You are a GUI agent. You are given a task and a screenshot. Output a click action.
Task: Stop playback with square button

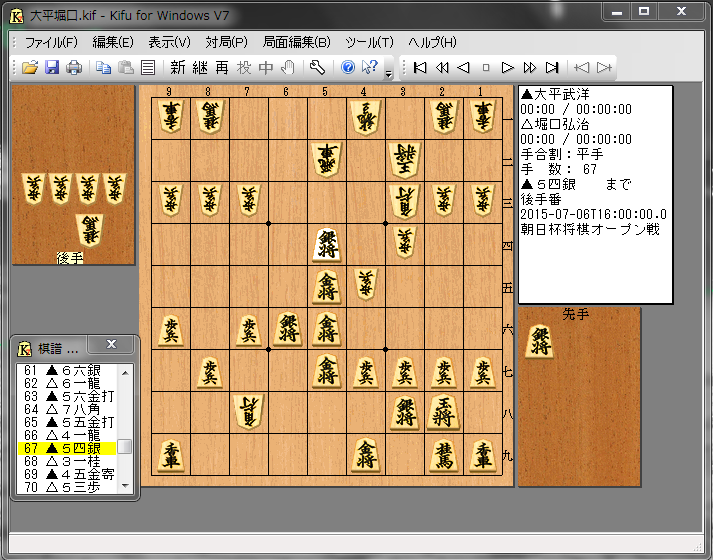coord(486,68)
